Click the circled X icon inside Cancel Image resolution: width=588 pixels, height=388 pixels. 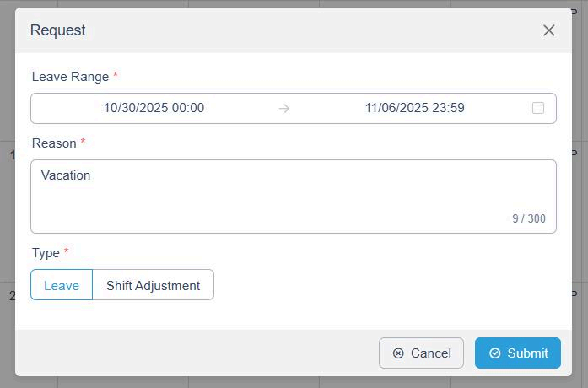[x=398, y=353]
